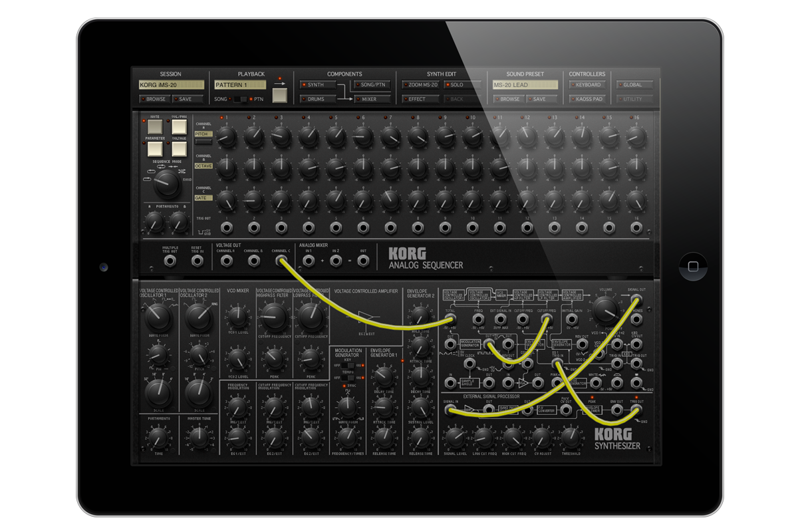This screenshot has width=798, height=532.
Task: Open the Channel B OCTAVE selector
Action: 203,166
